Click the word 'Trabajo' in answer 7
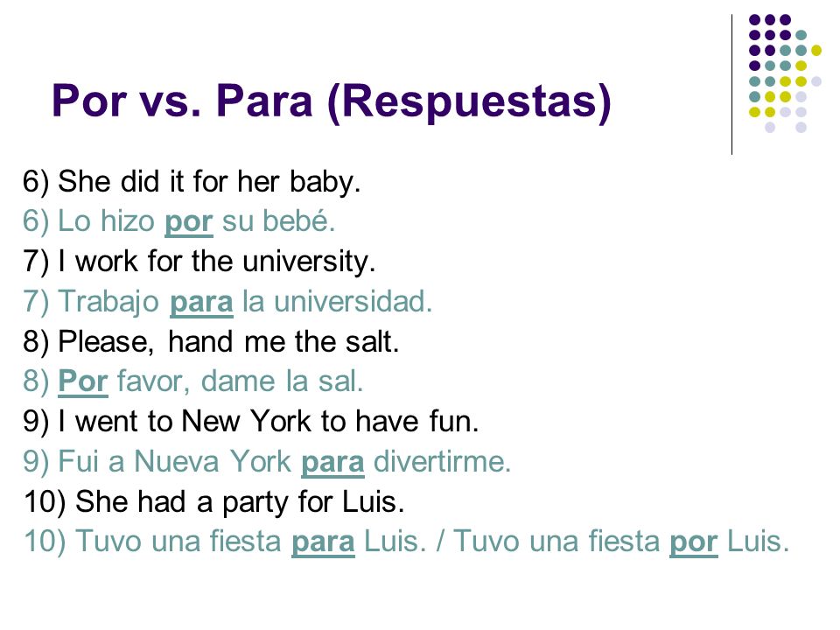 pyautogui.click(x=108, y=302)
